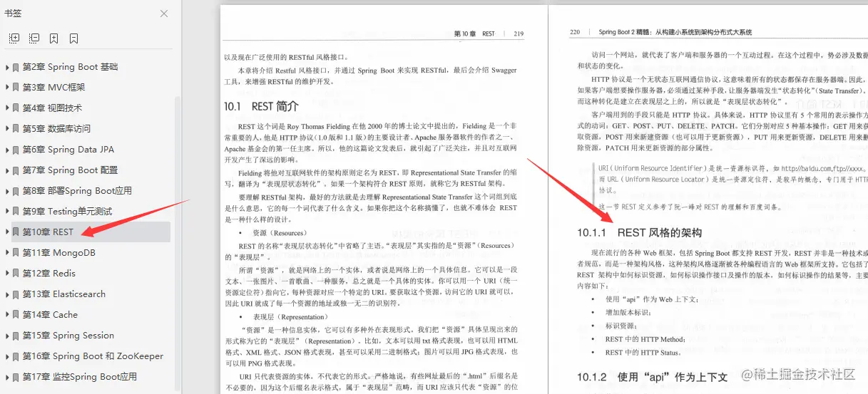Click the bookmark icon beside 第14章 Cache

[16, 315]
